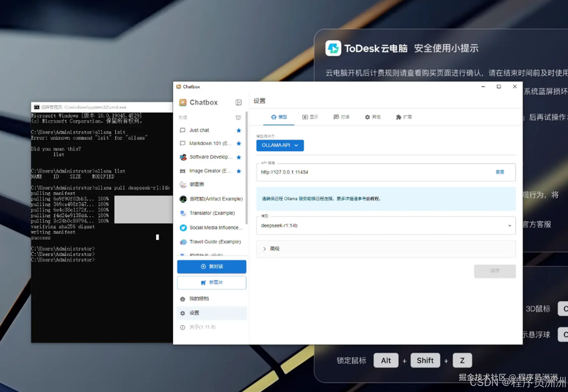Open the Translator (Example) conversation
568x392 pixels.
(x=211, y=213)
